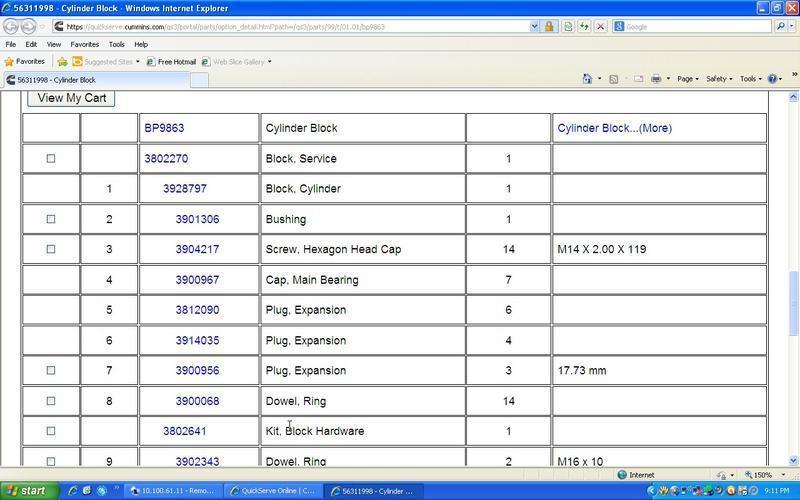Open the Free Hotmail favorites link

click(171, 62)
